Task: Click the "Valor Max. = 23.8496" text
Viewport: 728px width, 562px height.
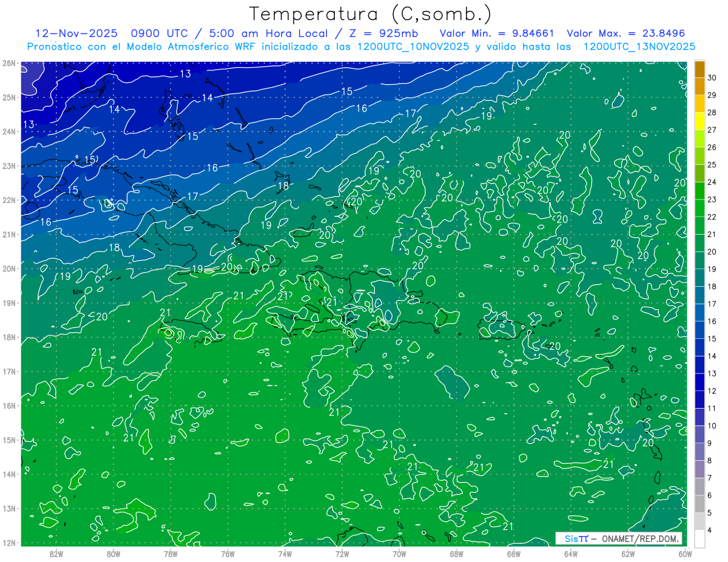Action: coord(625,33)
